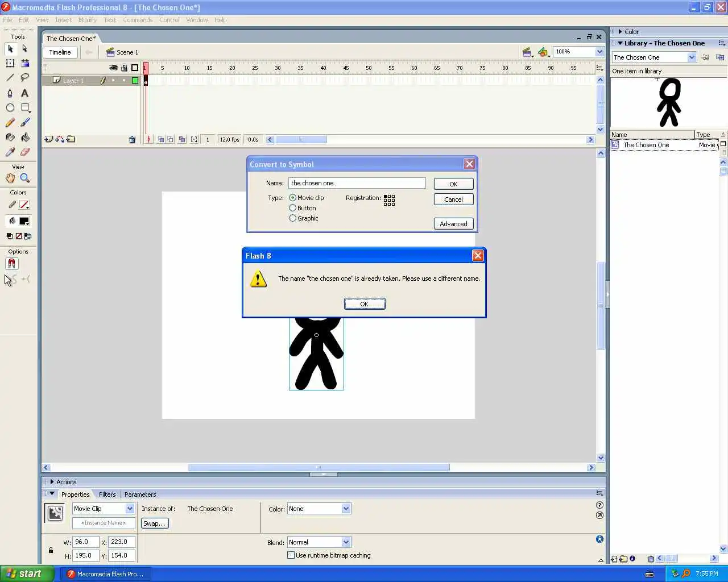Select the Zoom magnifier tool
The height and width of the screenshot is (582, 728).
[x=24, y=178]
